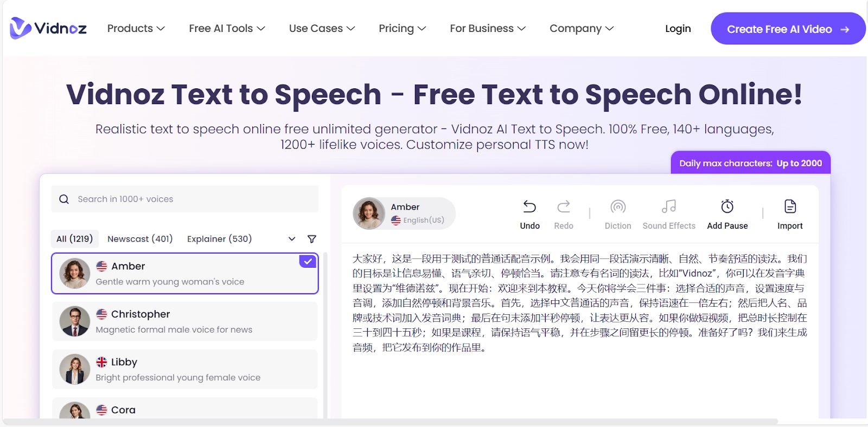Click Christopher's avatar photo

pyautogui.click(x=75, y=321)
